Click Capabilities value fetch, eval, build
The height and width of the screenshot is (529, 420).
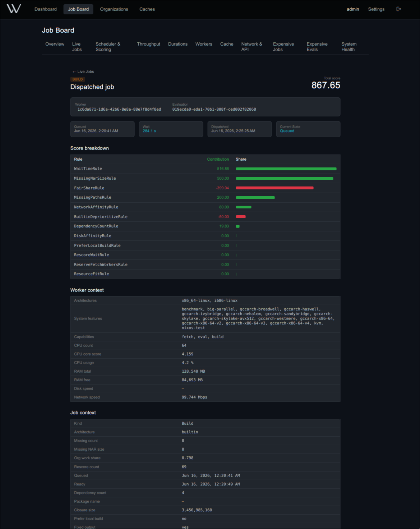(203, 337)
